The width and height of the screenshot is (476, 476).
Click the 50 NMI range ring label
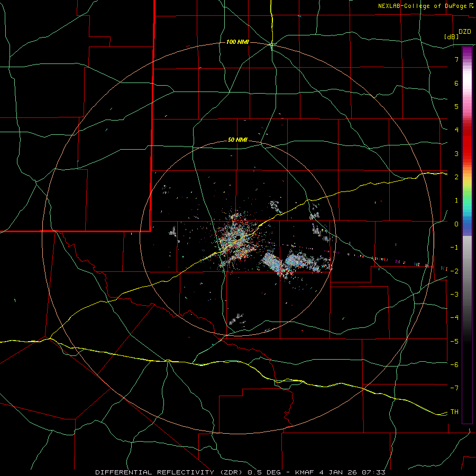(x=237, y=140)
